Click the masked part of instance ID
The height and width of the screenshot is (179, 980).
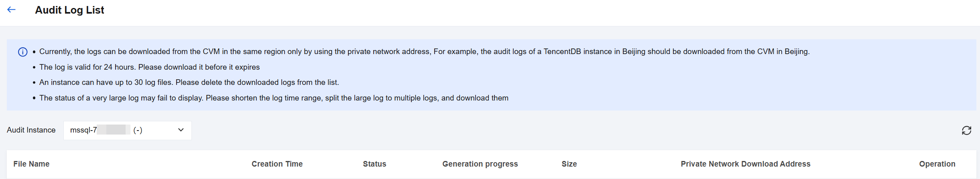[114, 130]
